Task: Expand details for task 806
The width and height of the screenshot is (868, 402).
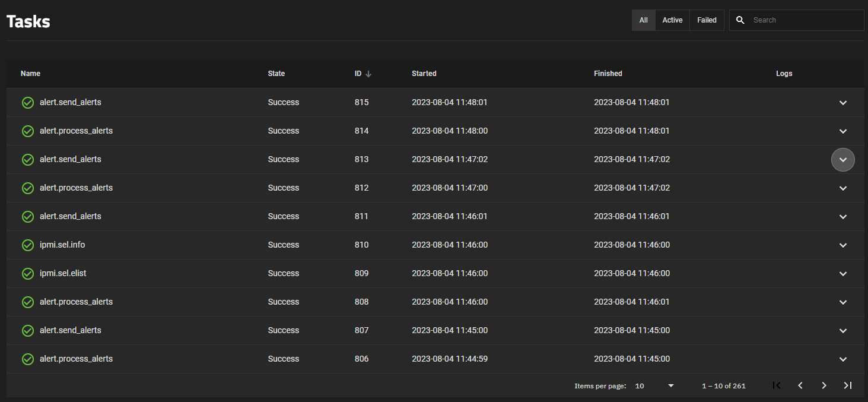Action: click(x=842, y=359)
